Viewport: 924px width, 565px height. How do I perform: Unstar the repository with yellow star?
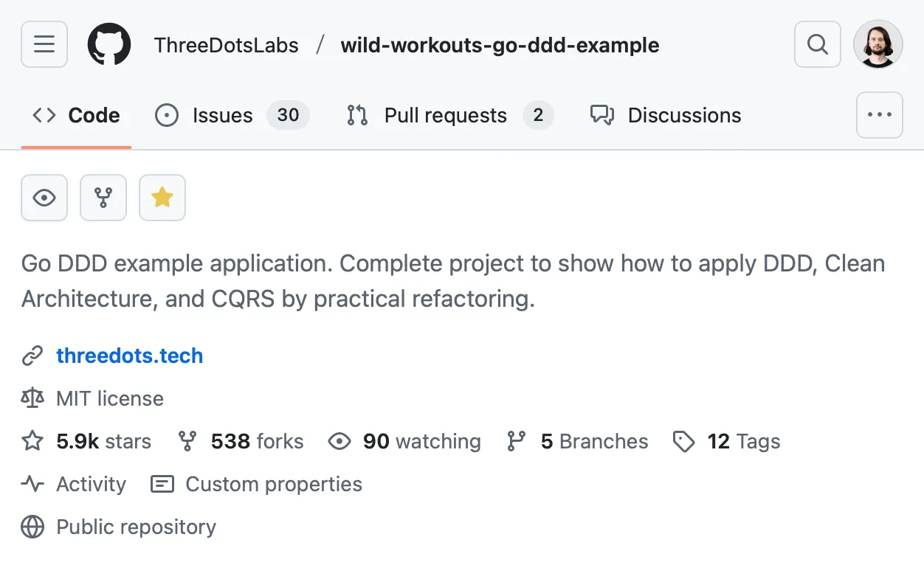pos(162,198)
